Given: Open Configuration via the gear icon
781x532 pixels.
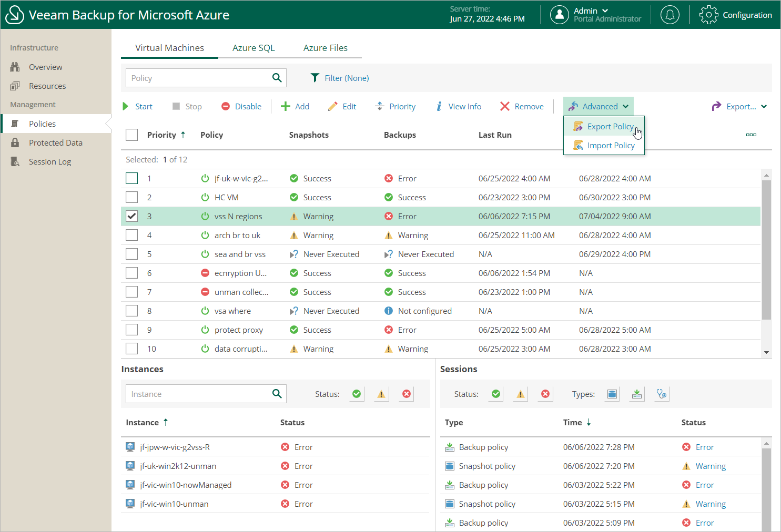Looking at the screenshot, I should 708,15.
